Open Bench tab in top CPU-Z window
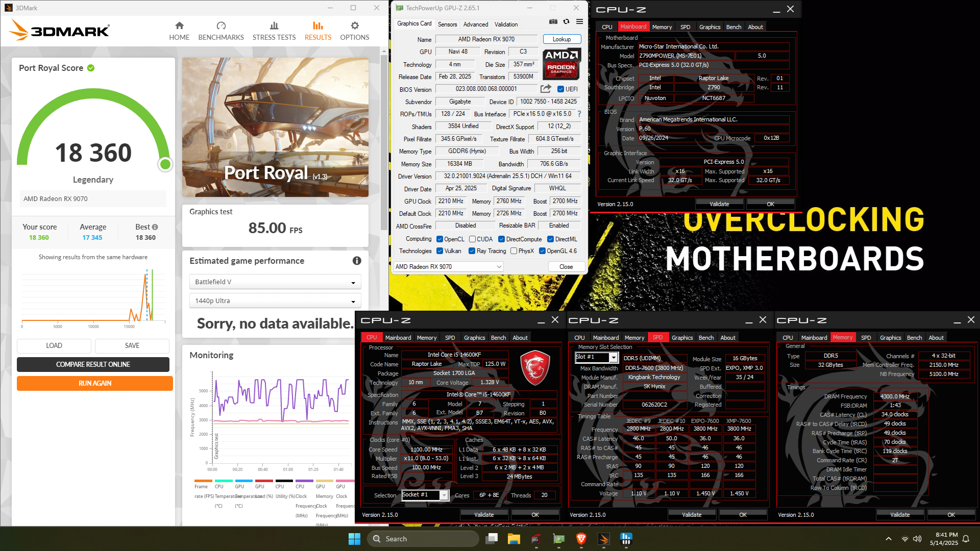The height and width of the screenshot is (551, 980). click(733, 27)
